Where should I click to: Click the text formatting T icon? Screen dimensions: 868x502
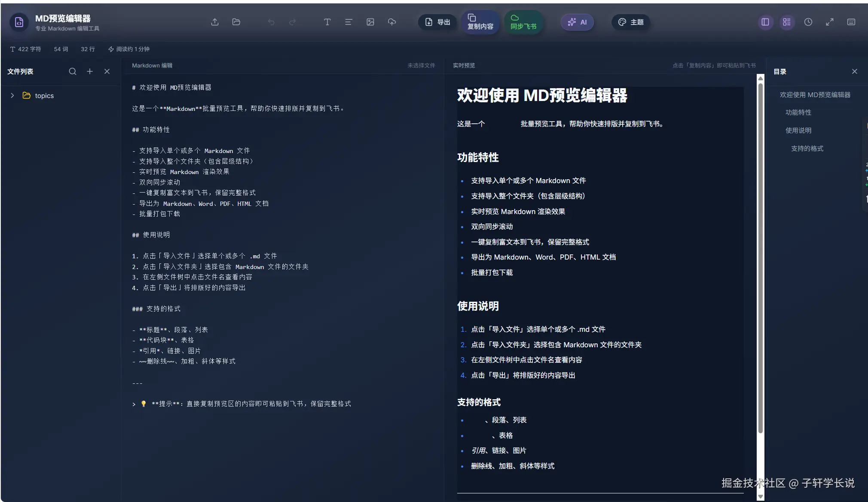tap(327, 22)
